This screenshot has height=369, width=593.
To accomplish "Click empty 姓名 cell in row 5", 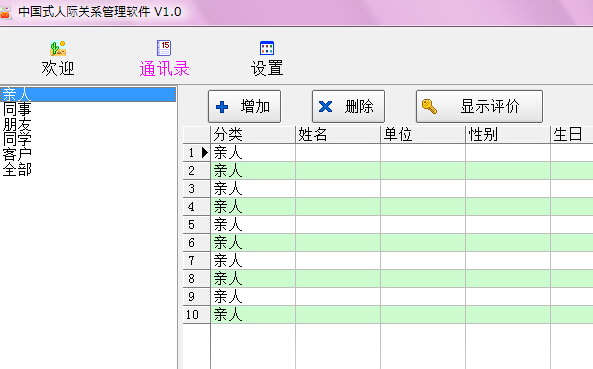I will tap(338, 225).
